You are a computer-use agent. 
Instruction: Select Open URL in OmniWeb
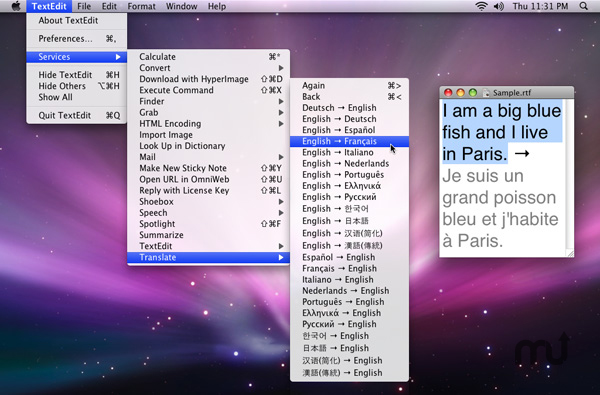click(x=209, y=179)
